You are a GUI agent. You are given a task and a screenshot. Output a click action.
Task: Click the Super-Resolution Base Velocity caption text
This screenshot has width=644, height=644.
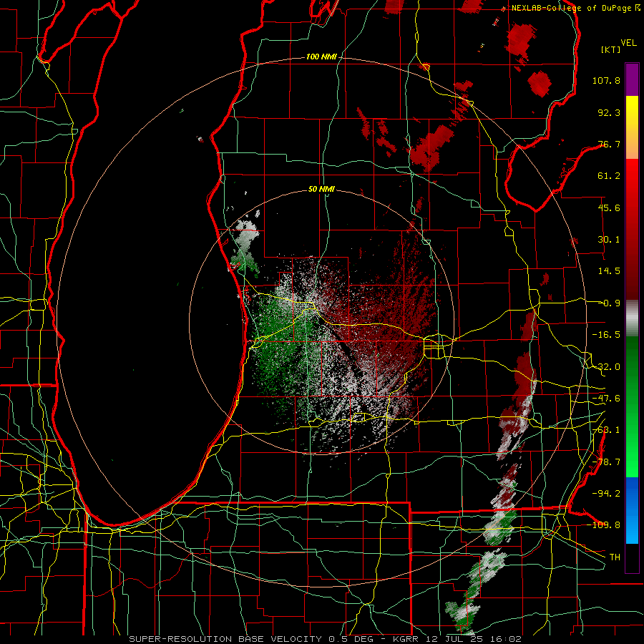(326, 639)
